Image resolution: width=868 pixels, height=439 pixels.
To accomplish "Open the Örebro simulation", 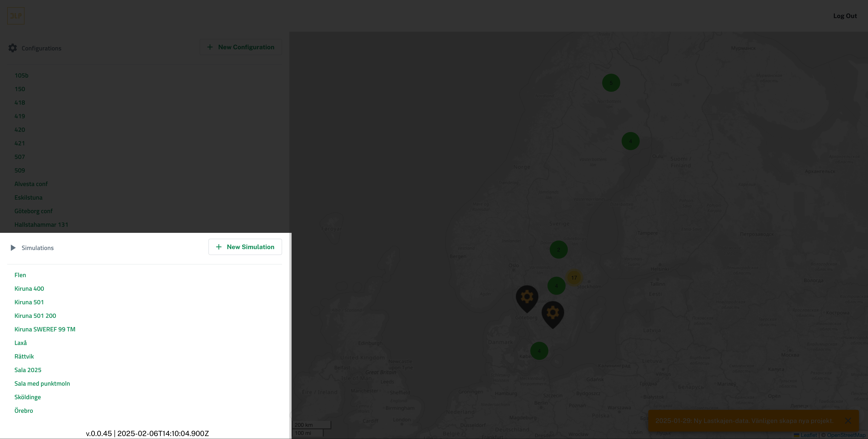I will coord(24,410).
